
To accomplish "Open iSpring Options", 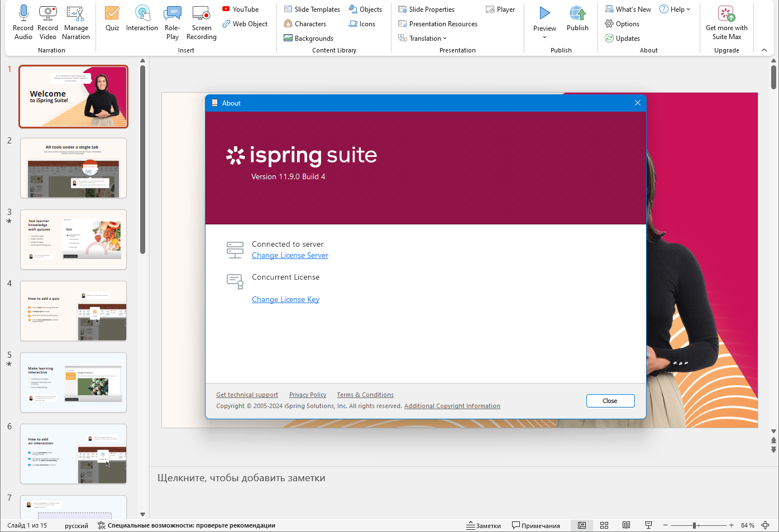I will (622, 24).
